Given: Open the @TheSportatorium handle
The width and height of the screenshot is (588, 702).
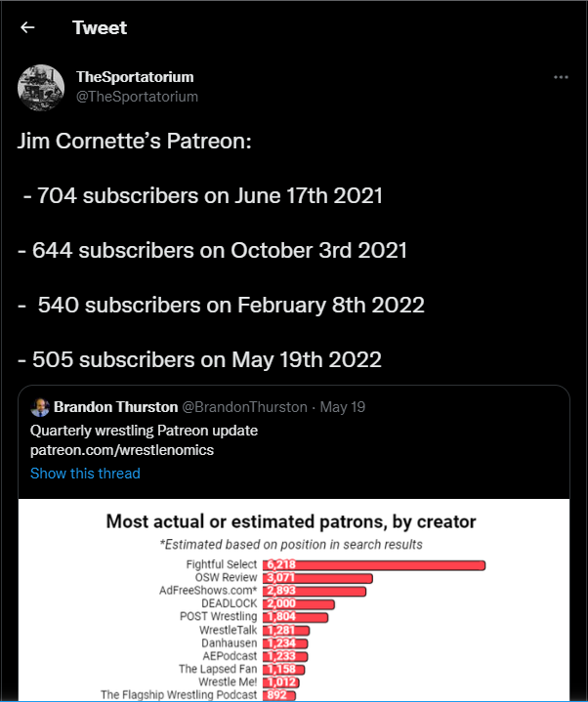Looking at the screenshot, I should click(137, 97).
